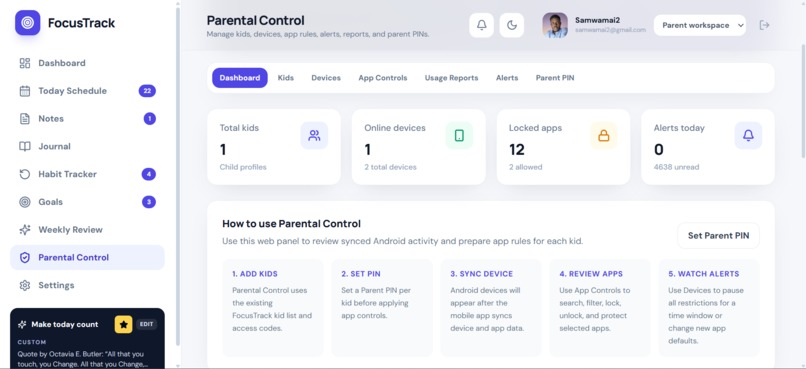Click the Notes badge 1
The height and width of the screenshot is (369, 806).
coord(150,119)
